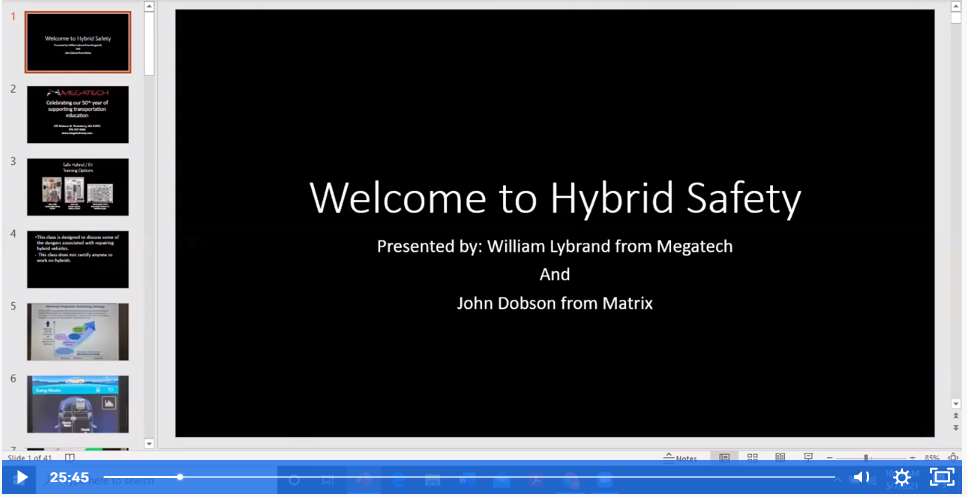Open zoom level dialog showing 85%
The image size is (967, 497).
click(x=931, y=458)
